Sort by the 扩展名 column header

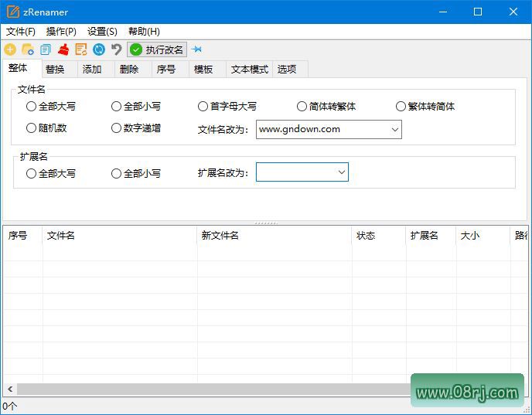click(x=431, y=236)
